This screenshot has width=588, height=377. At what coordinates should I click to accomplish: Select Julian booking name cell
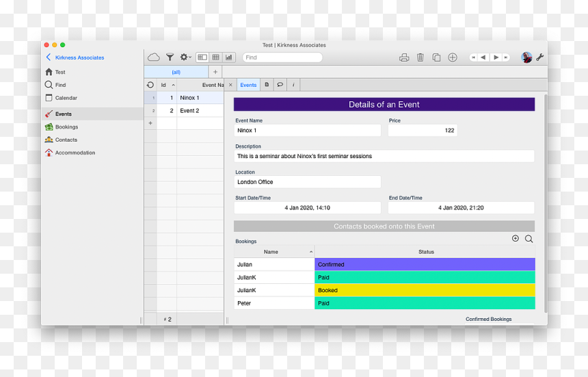coord(274,265)
